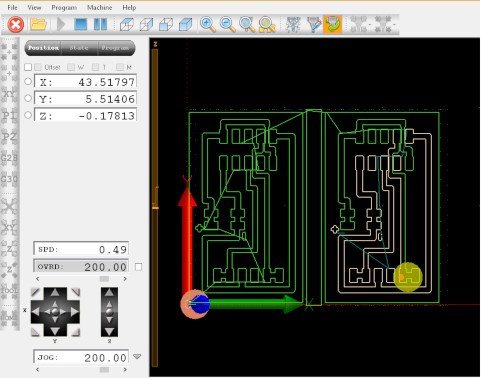Jog X positive with large right arrow
481x378 pixels.
(75, 312)
